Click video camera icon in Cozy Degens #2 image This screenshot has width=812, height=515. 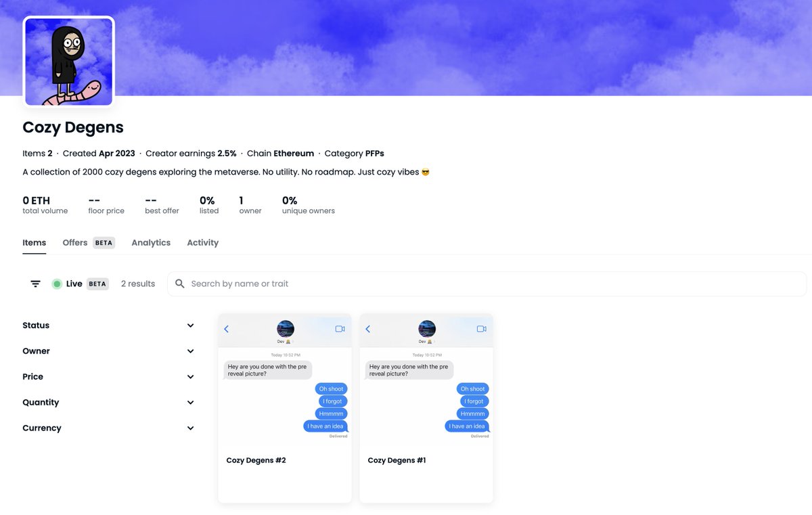click(x=340, y=329)
